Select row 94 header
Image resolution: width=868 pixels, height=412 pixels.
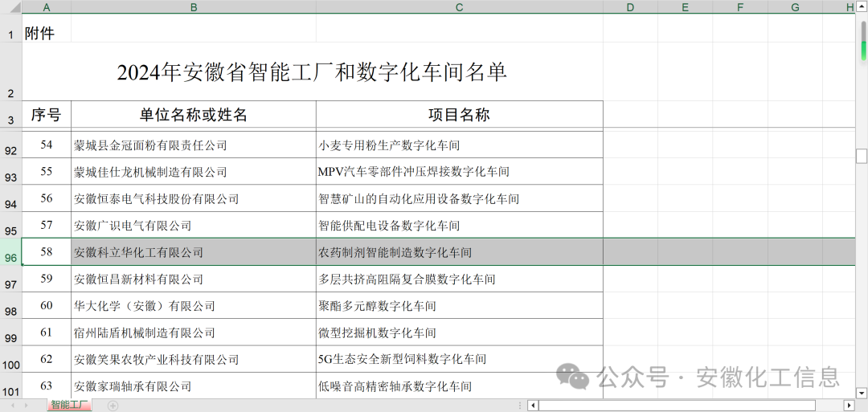[11, 198]
